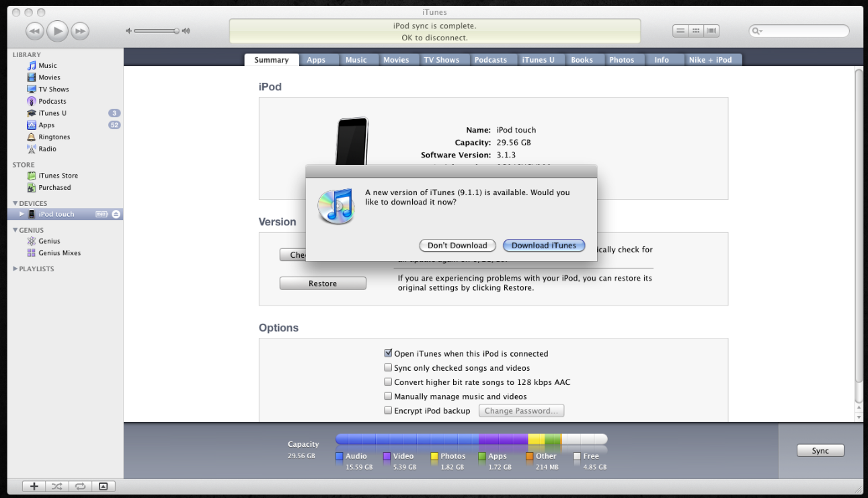Switch to Cover Flow view
This screenshot has width=868, height=498.
[x=711, y=31]
